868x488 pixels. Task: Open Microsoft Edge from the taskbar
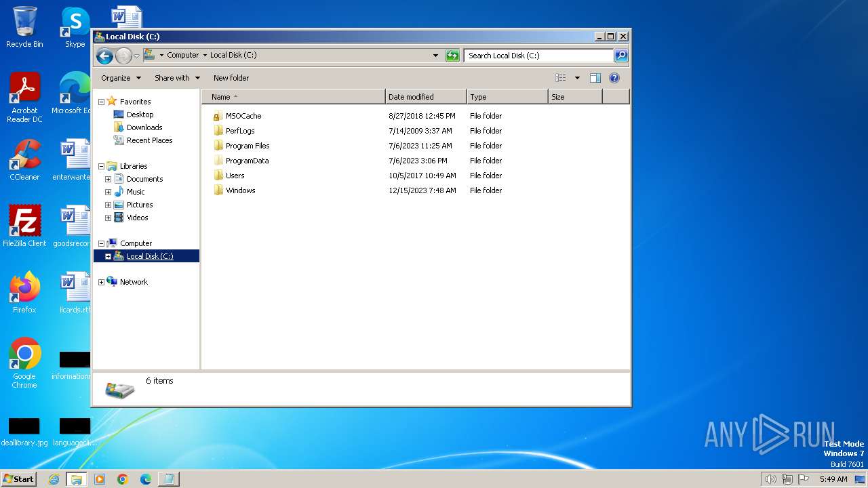pos(146,479)
